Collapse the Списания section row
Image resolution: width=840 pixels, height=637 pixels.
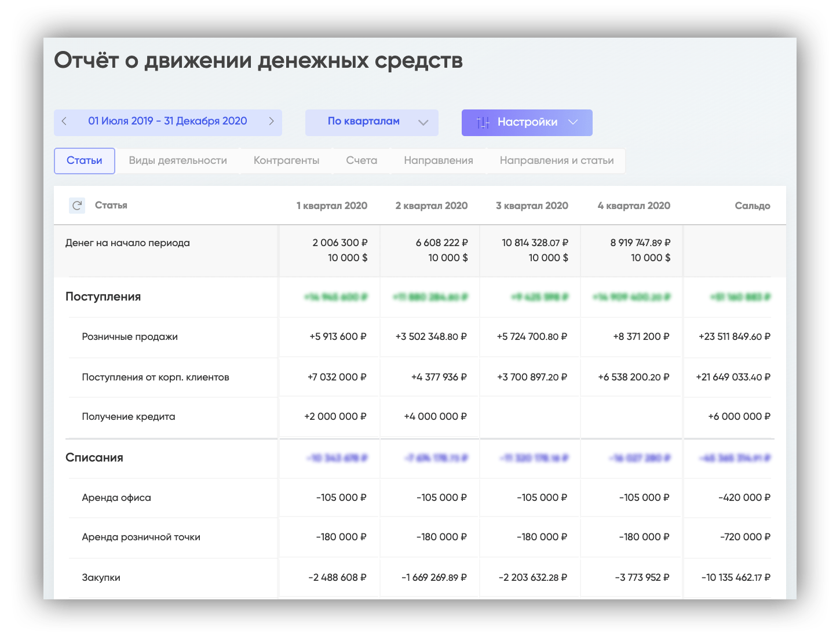tap(94, 458)
